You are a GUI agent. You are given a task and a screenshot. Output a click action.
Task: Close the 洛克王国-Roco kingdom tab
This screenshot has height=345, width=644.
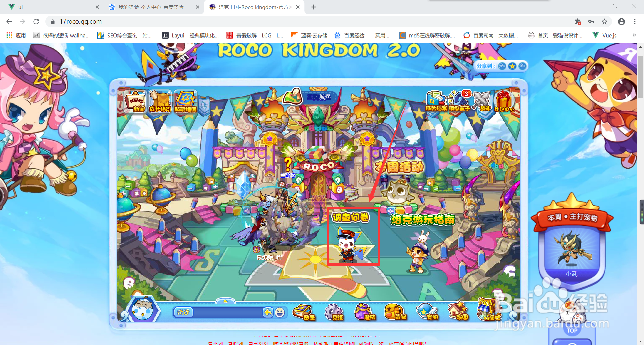pyautogui.click(x=298, y=7)
